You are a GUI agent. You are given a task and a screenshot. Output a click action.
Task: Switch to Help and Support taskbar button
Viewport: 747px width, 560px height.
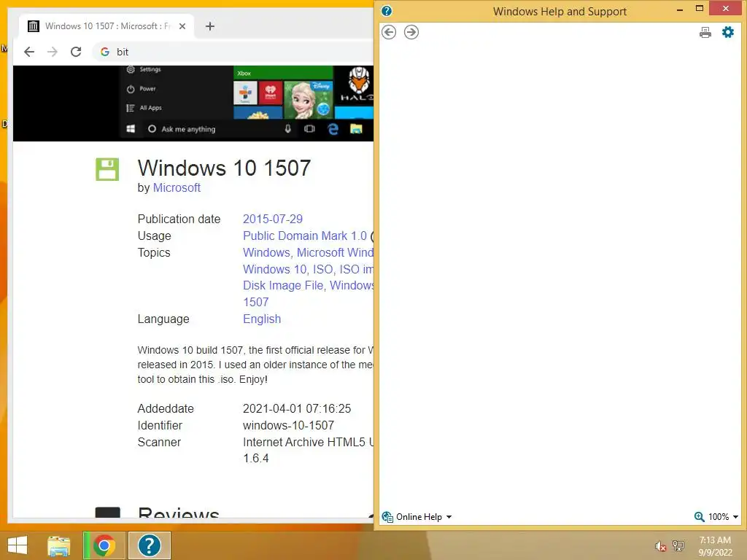coord(149,545)
